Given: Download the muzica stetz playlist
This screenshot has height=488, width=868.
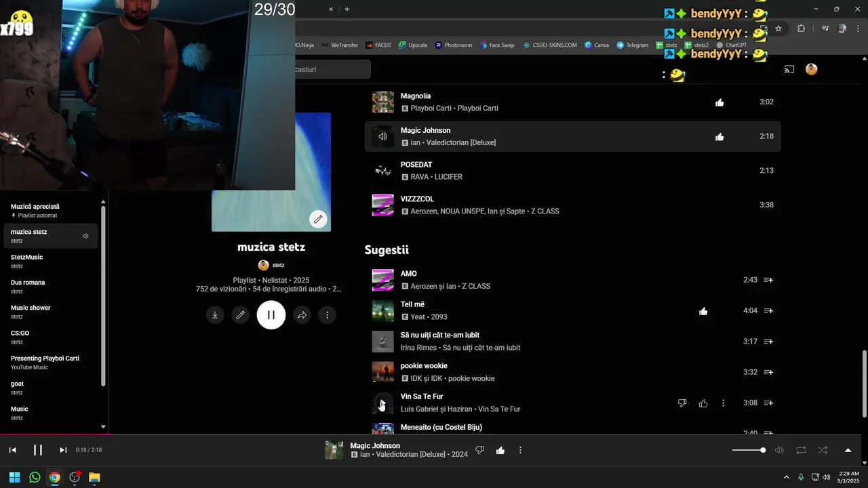Looking at the screenshot, I should 215,315.
